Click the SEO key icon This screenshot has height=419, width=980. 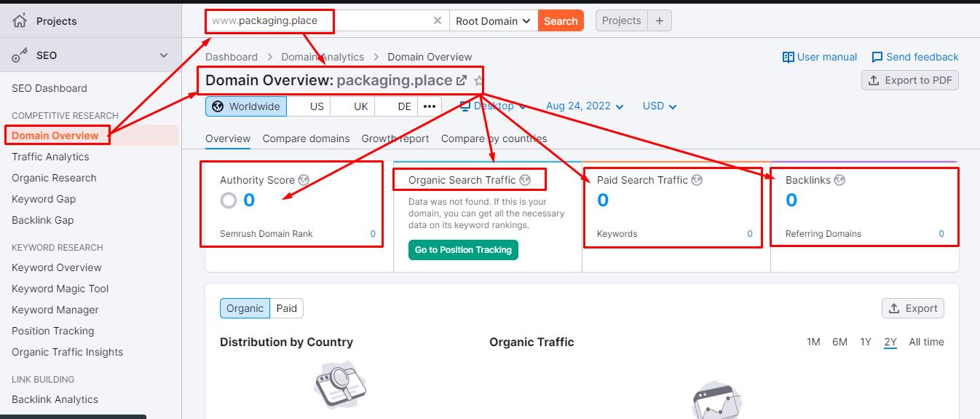click(20, 55)
